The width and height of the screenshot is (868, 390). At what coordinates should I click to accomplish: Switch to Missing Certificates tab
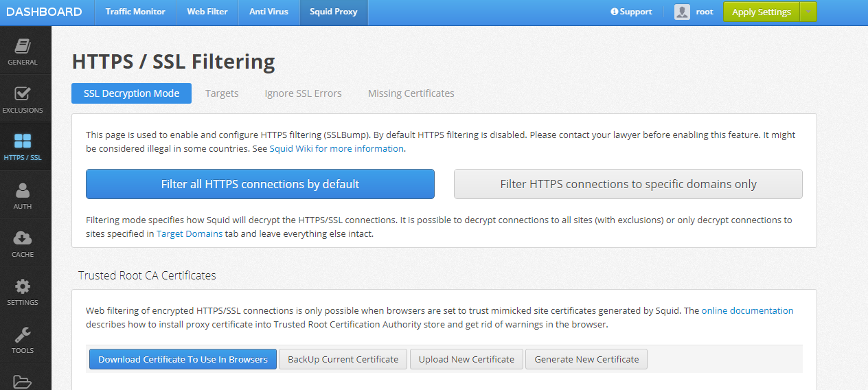coord(411,93)
